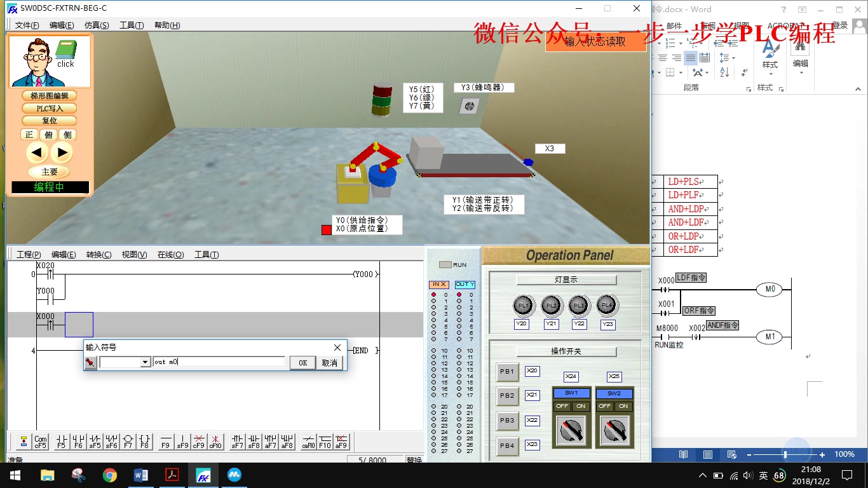Insert falling pulse contact sF8 icon
The width and height of the screenshot is (868, 488).
pos(254,442)
